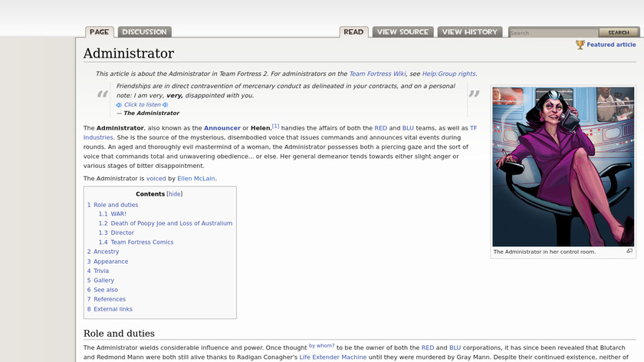Open the Announcer link
This screenshot has width=644, height=362.
coord(222,128)
